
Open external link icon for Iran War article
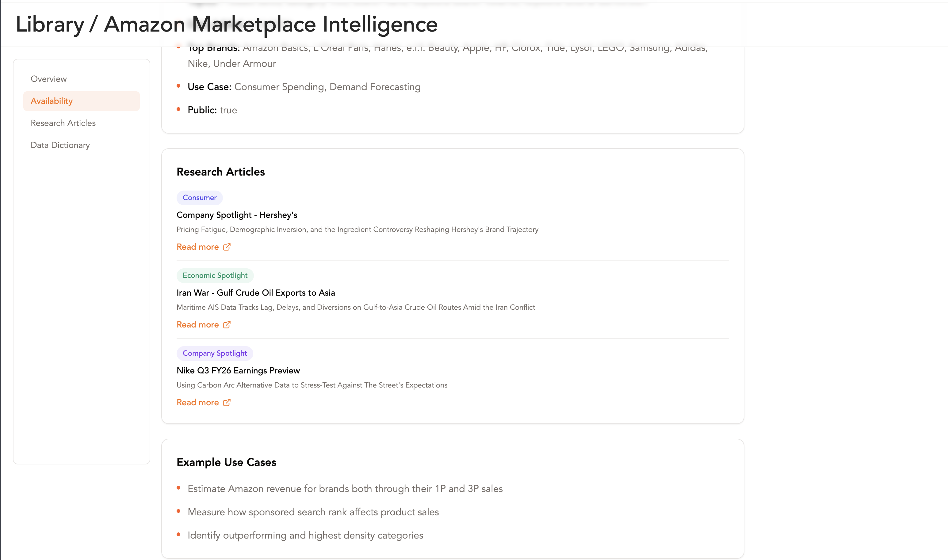click(x=227, y=324)
